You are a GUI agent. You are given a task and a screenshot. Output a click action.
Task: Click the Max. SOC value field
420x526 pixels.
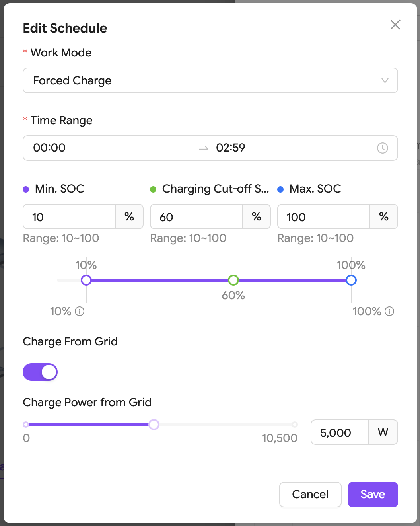click(324, 217)
